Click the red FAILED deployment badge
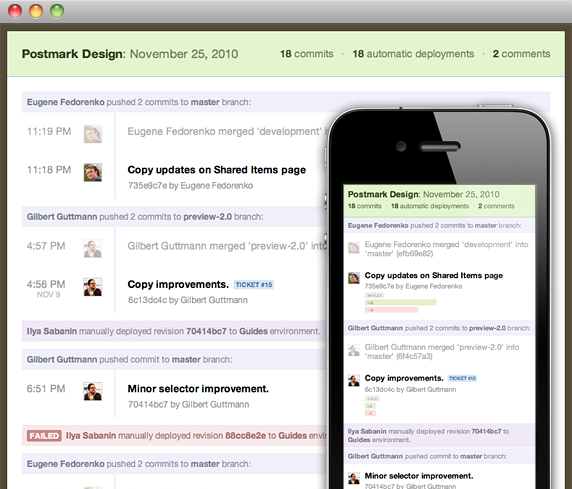 (44, 436)
